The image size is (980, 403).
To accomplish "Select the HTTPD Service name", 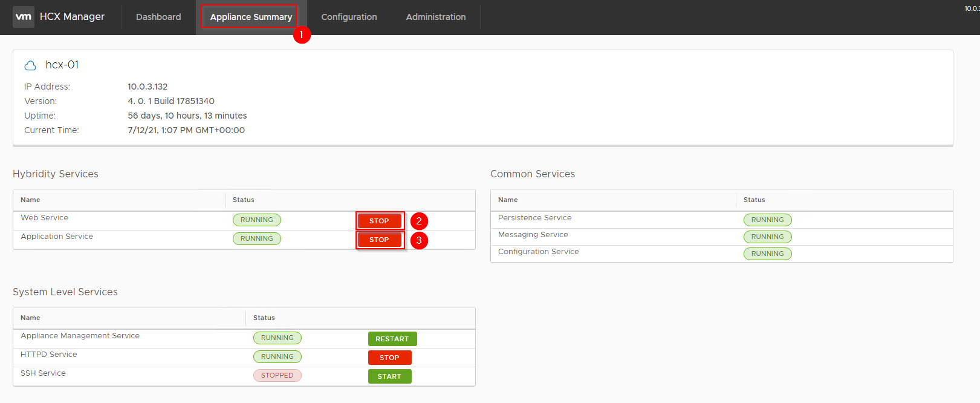I will pos(49,355).
